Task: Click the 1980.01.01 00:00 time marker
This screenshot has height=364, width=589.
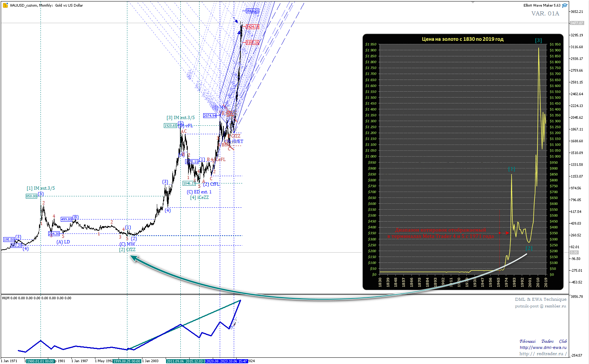Action: pos(40,361)
